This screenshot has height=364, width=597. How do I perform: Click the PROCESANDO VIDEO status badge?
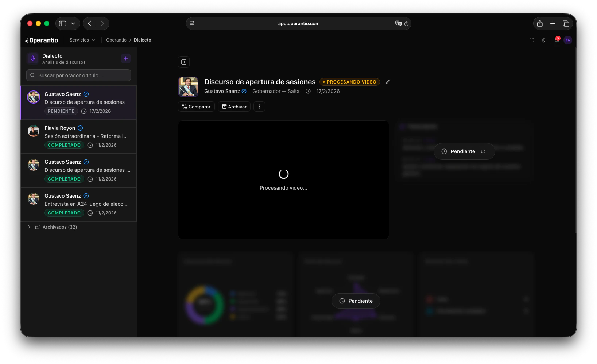(350, 82)
